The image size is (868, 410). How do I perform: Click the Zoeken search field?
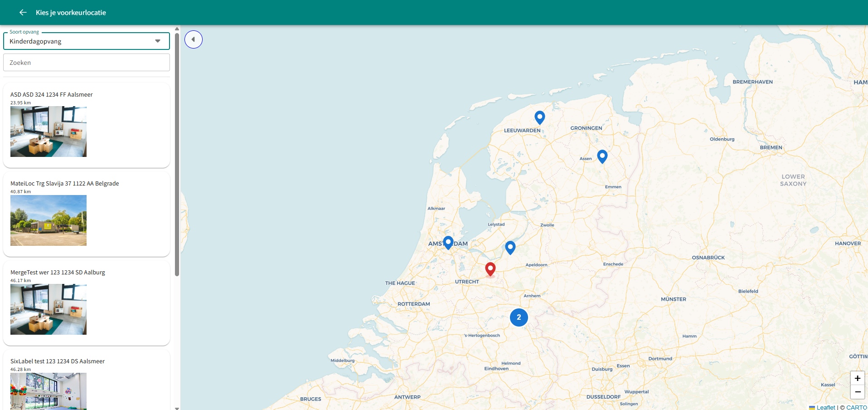86,63
